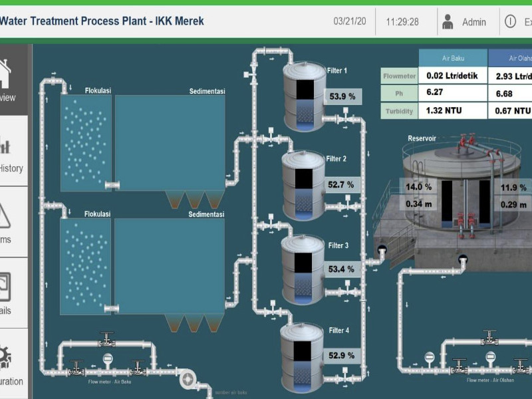Select the raw water pump near sumber air baku
532x399 pixels.
coord(188,379)
